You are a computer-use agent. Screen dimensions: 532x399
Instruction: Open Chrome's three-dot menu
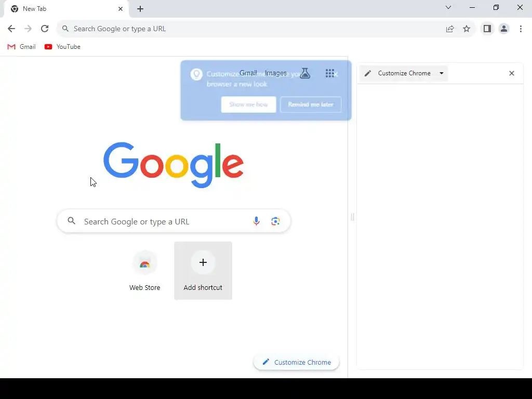tap(521, 29)
